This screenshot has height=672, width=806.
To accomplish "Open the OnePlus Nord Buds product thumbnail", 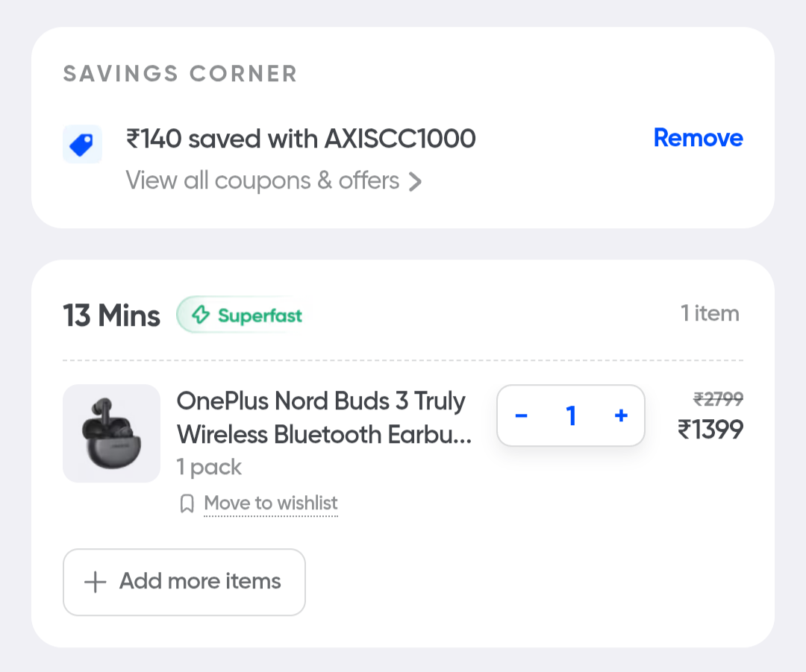I will tap(111, 433).
